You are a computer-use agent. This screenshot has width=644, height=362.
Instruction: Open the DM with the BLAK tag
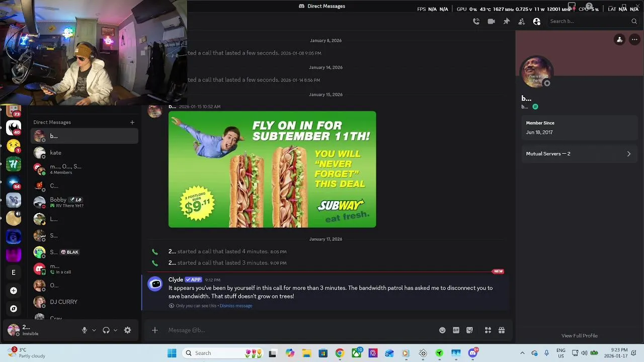(x=85, y=252)
